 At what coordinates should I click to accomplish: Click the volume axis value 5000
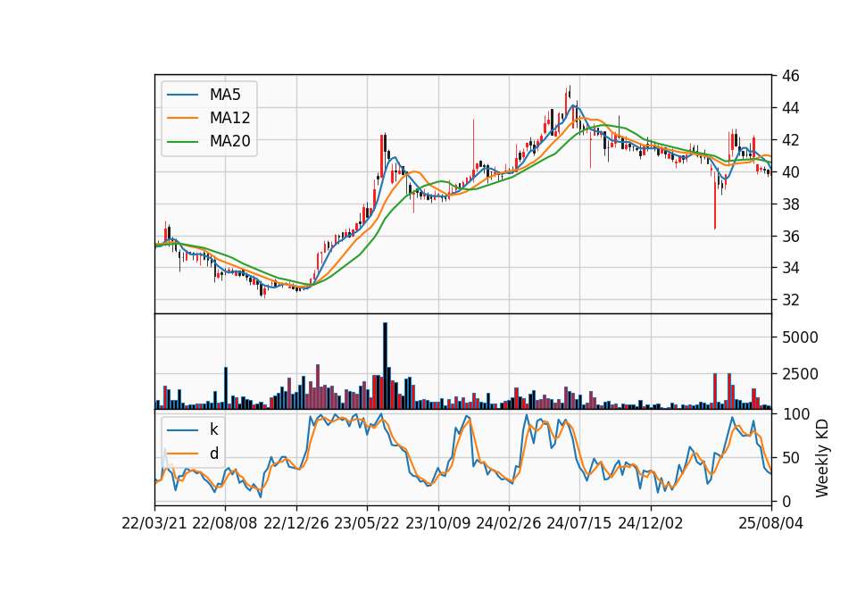pyautogui.click(x=800, y=337)
